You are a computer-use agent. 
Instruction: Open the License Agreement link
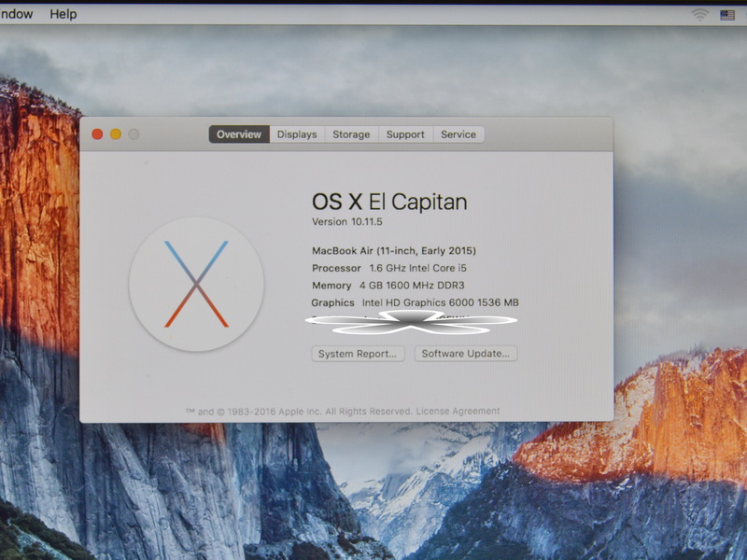click(458, 411)
